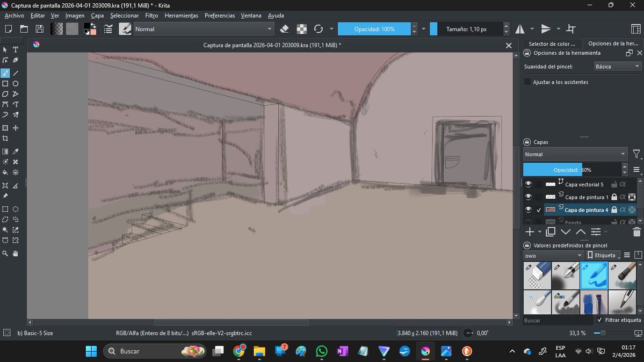Click the foreground background color swatch
Screen dimensions: 644x362
pos(90,29)
